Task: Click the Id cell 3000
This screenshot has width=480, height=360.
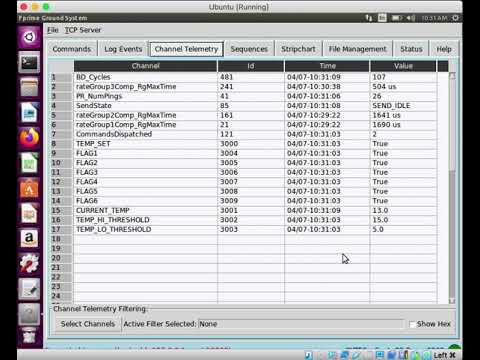Action: [x=251, y=144]
